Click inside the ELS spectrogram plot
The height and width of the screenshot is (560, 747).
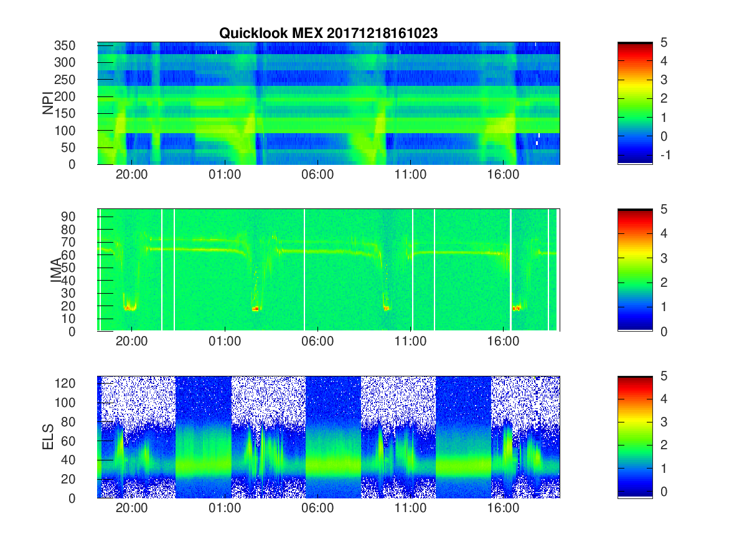[x=329, y=437]
